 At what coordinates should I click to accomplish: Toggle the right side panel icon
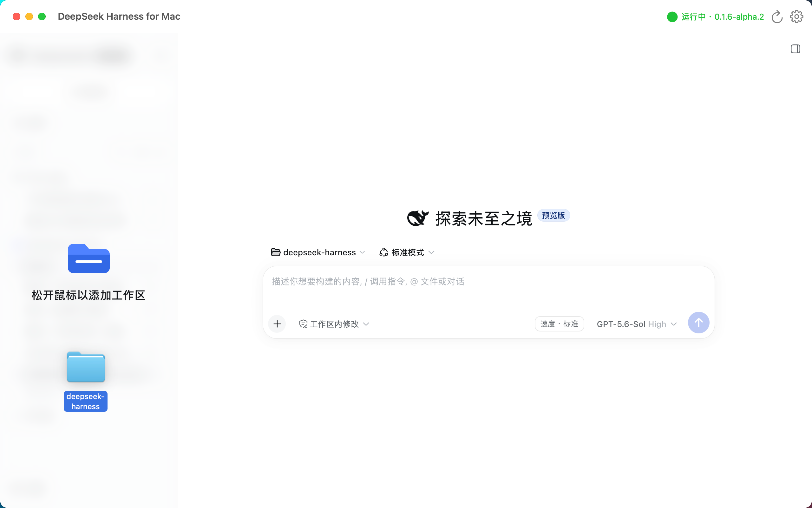795,49
